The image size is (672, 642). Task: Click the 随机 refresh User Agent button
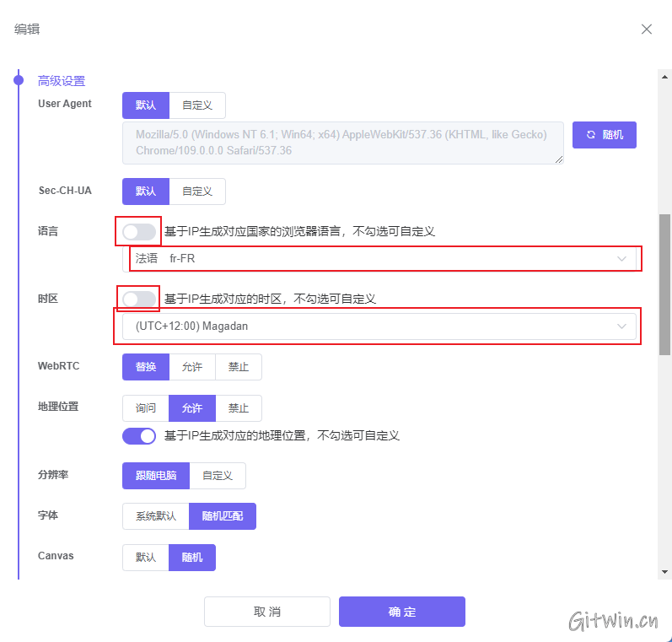click(604, 135)
